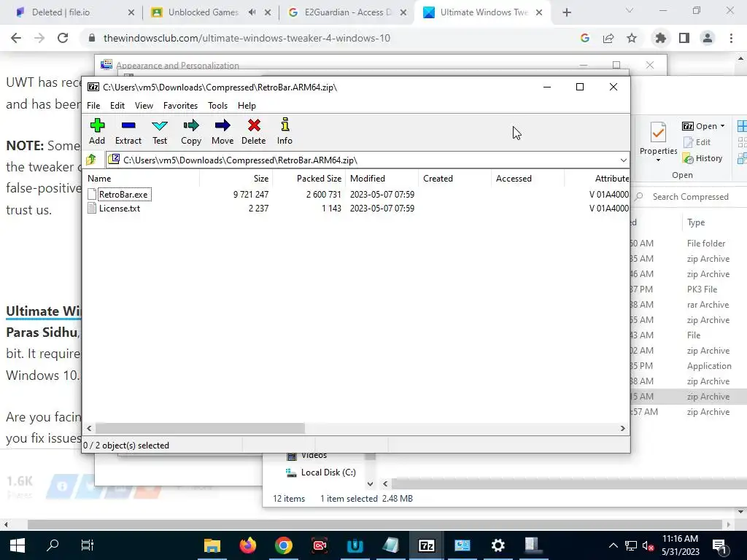This screenshot has width=747, height=560.
Task: Sort by the Created column
Action: [x=455, y=179]
